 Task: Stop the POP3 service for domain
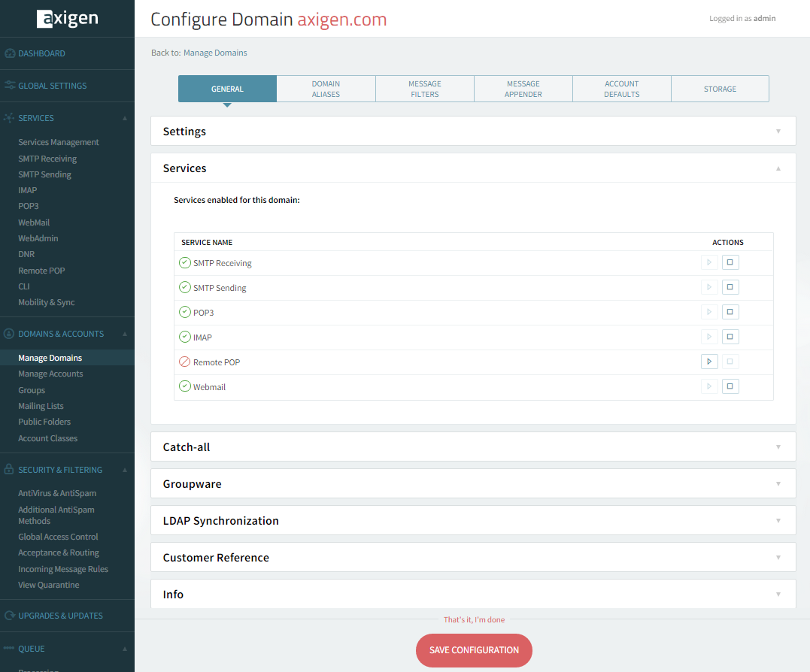(x=730, y=312)
